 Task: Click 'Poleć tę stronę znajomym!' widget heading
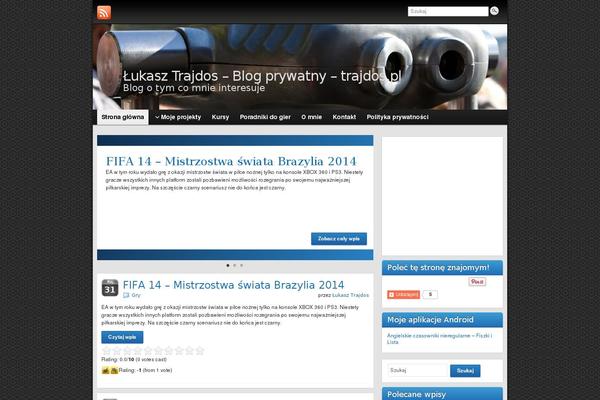(438, 268)
